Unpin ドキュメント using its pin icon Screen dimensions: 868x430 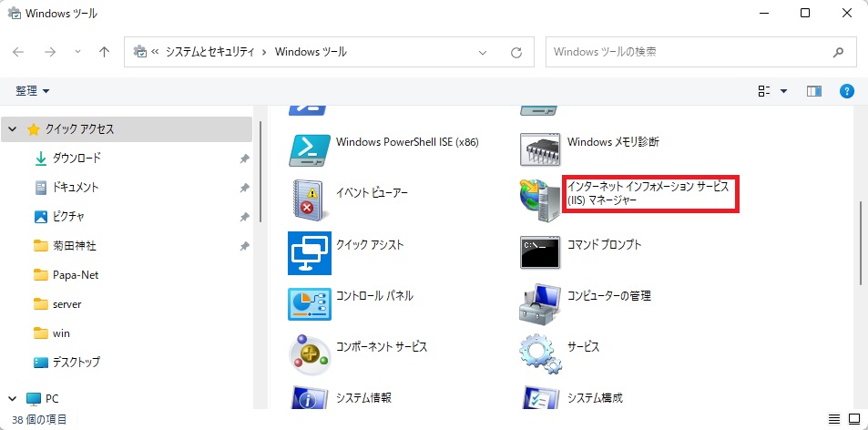click(x=244, y=189)
